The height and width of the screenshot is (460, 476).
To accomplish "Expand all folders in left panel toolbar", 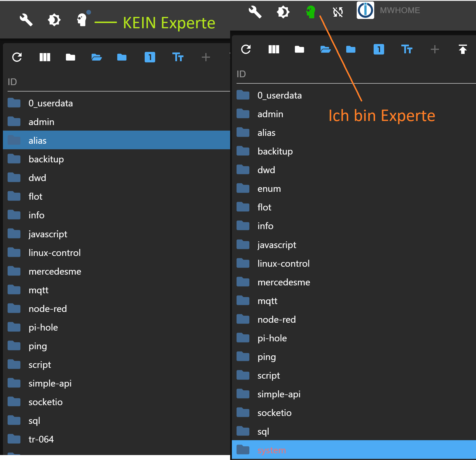I will (x=96, y=57).
